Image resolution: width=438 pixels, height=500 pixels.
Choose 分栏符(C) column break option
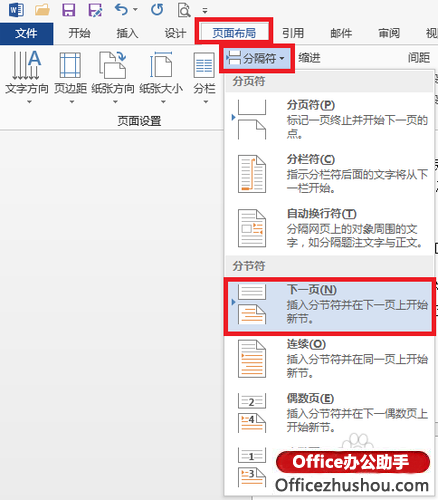(x=329, y=174)
